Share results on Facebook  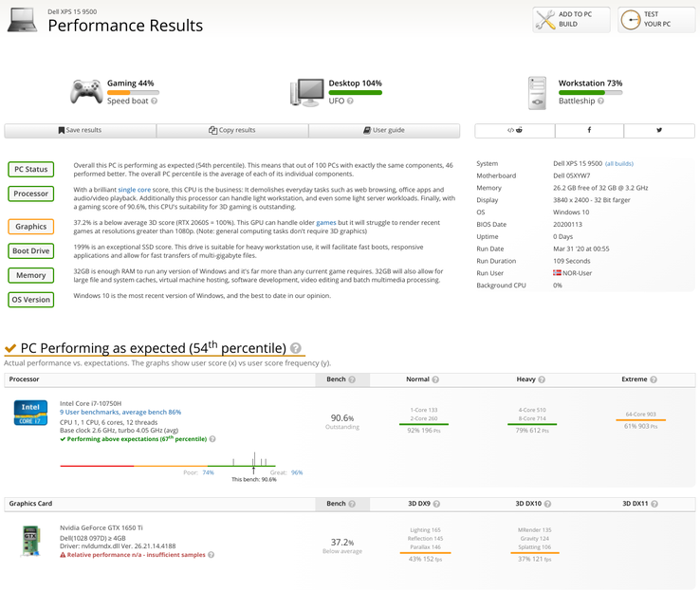click(x=589, y=130)
